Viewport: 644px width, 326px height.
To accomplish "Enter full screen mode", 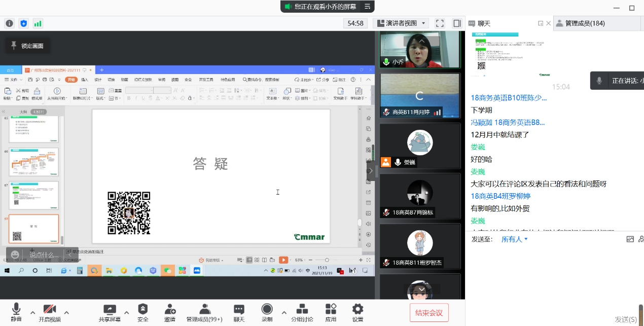I will pos(440,23).
